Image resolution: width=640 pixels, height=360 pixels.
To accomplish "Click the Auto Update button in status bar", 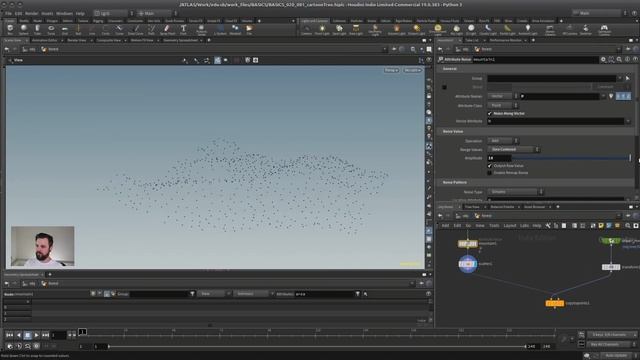I will 617,356.
